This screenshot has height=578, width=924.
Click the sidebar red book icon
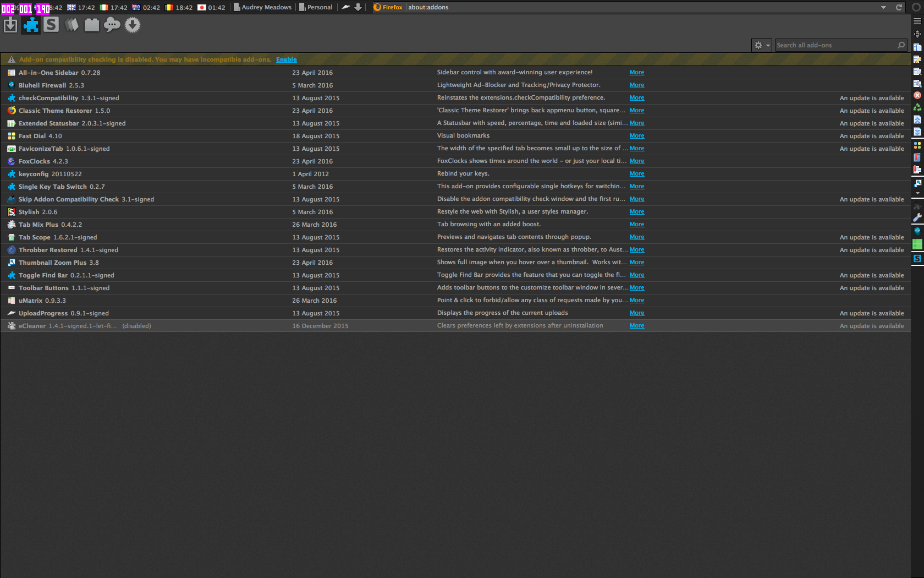click(x=917, y=157)
